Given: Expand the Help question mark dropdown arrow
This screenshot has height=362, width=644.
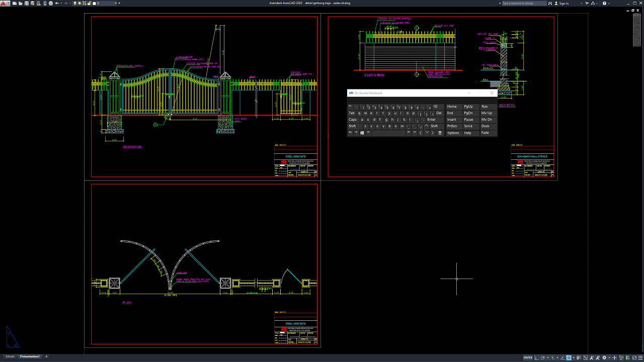Looking at the screenshot, I should (609, 3).
